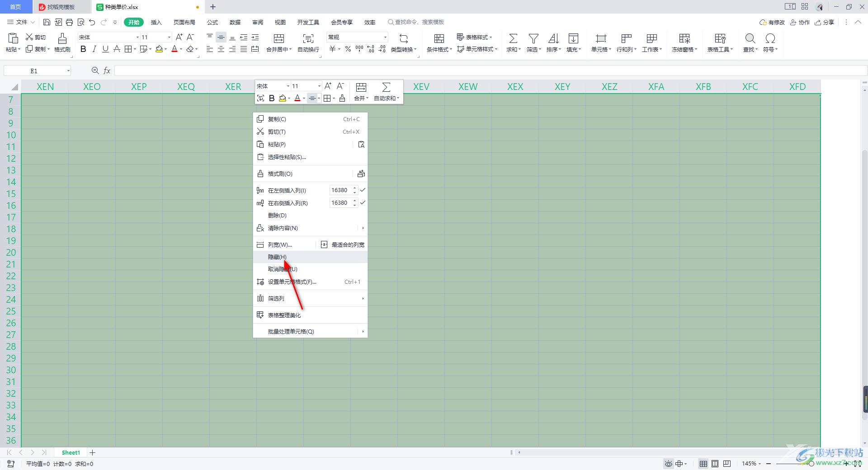Open the font size dropdown in ribbon

click(x=169, y=37)
